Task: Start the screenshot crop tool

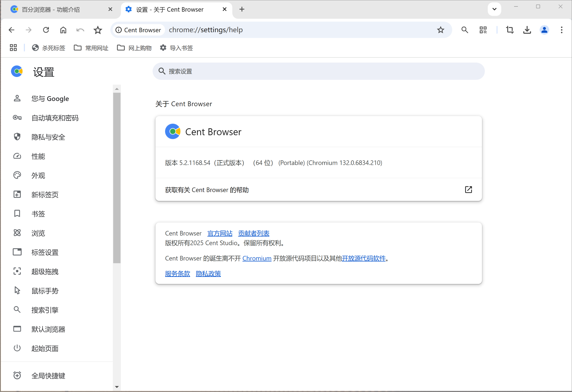Action: (x=510, y=30)
